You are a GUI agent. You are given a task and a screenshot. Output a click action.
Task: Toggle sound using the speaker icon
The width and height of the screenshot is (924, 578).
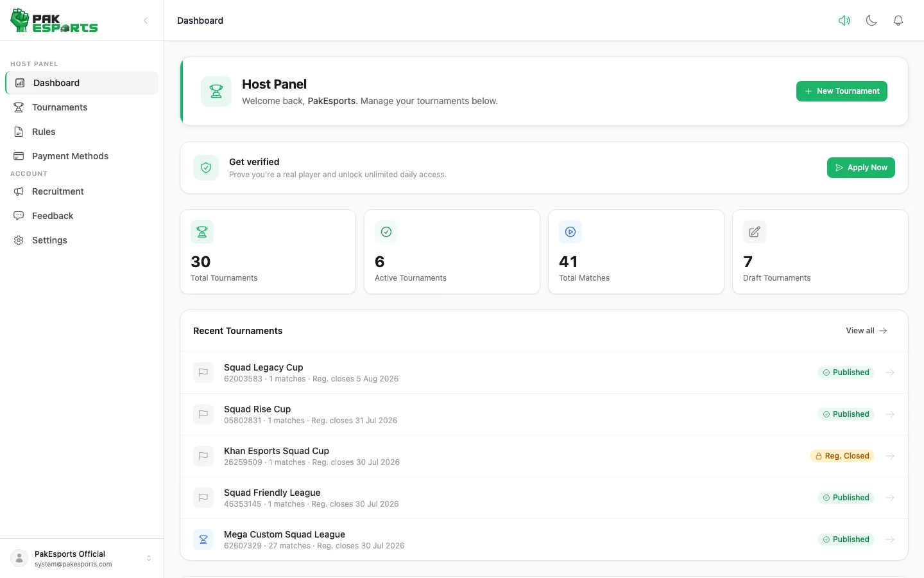pyautogui.click(x=844, y=21)
